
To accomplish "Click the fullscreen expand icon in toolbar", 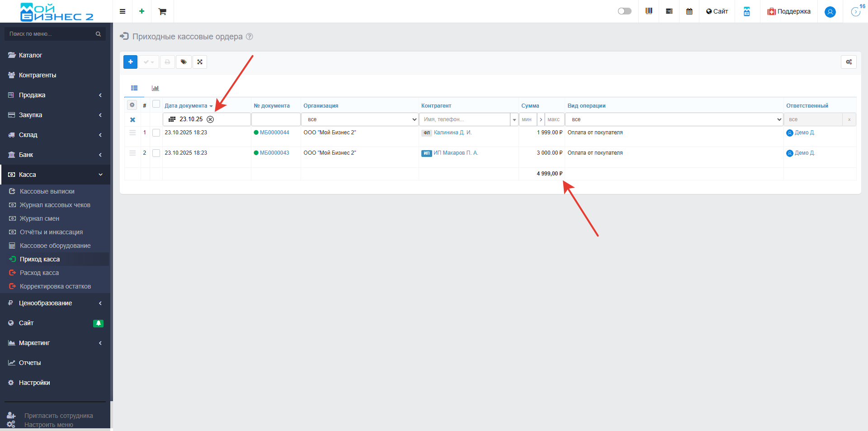I will coord(200,62).
